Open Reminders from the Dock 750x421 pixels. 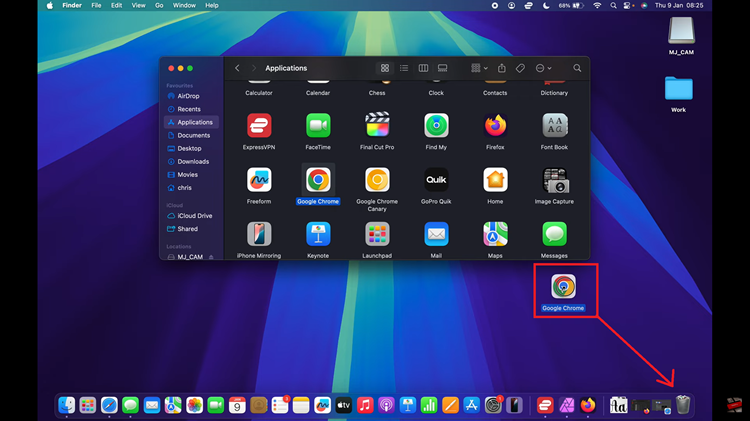[x=280, y=405]
